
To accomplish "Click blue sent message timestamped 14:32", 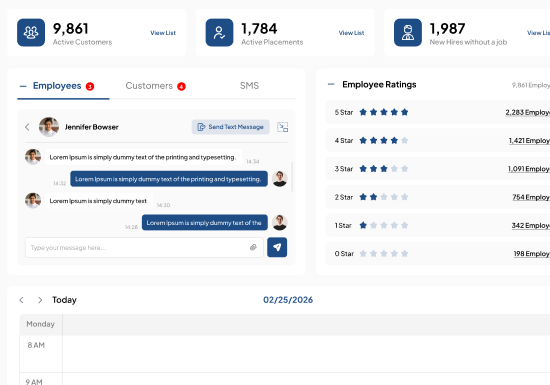I will click(x=169, y=179).
